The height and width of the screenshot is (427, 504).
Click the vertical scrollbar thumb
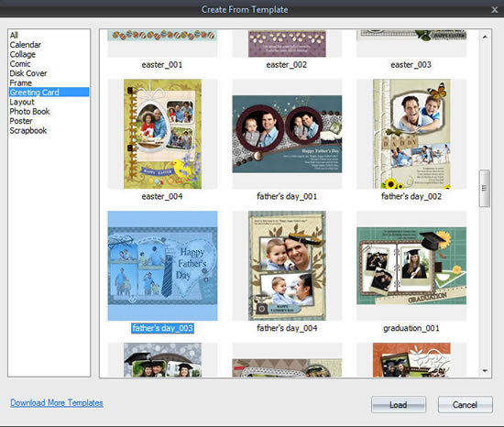pos(485,188)
